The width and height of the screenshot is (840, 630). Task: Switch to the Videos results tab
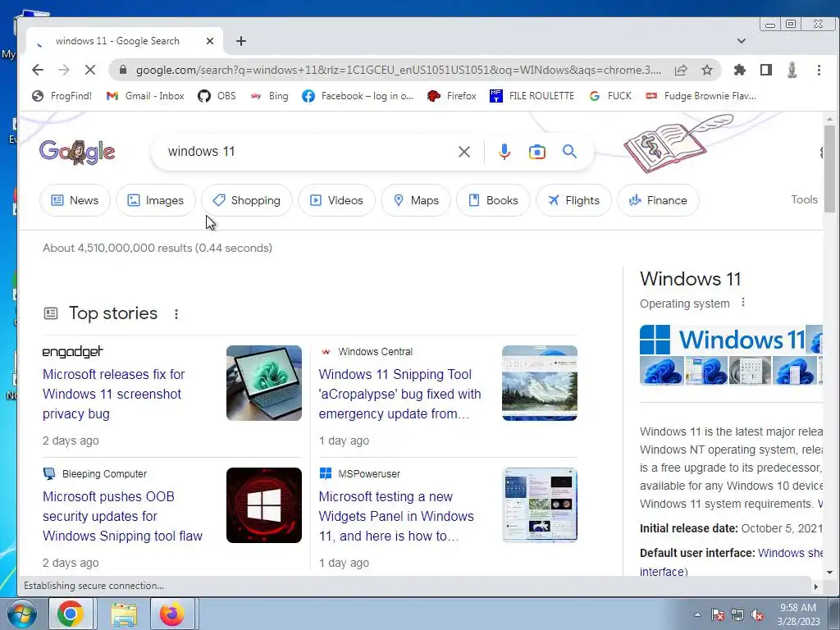(336, 200)
